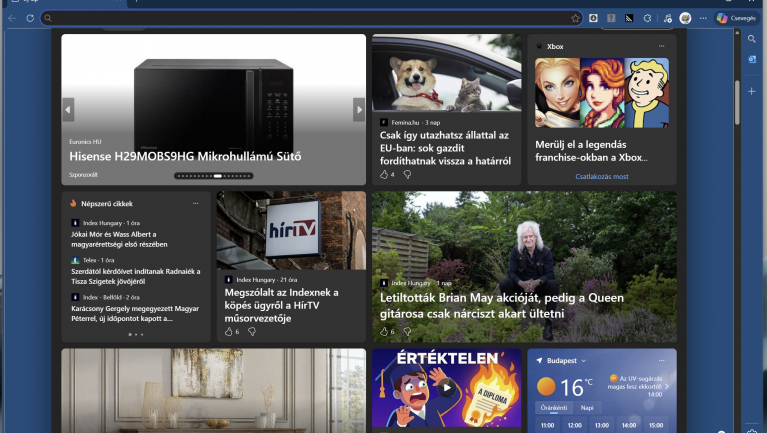Expand the Budapest location dropdown

(x=584, y=361)
